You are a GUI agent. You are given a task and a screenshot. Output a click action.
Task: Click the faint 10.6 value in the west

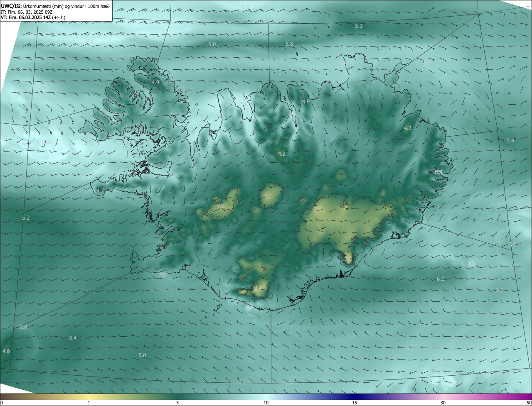pos(46,142)
